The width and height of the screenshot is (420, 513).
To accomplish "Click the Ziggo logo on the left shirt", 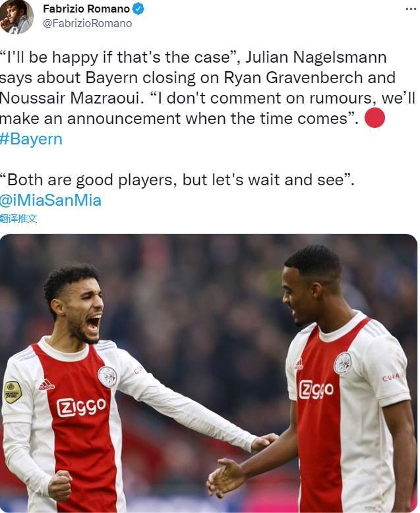I will pos(82,407).
